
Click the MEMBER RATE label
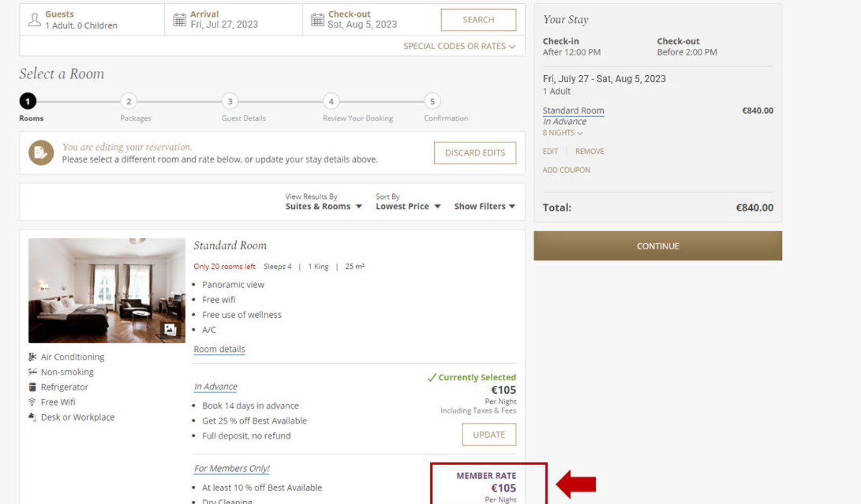pyautogui.click(x=486, y=476)
